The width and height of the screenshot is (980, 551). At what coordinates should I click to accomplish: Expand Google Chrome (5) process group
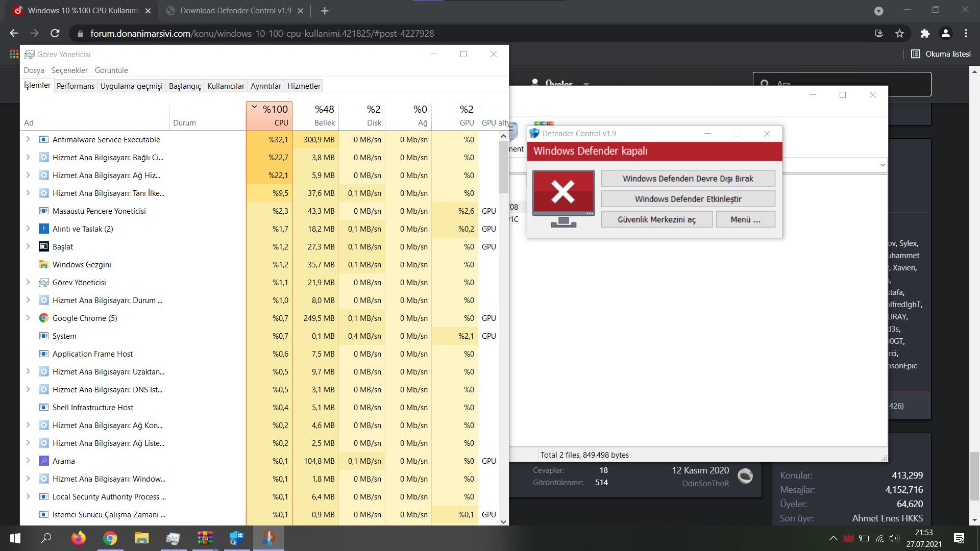tap(28, 318)
